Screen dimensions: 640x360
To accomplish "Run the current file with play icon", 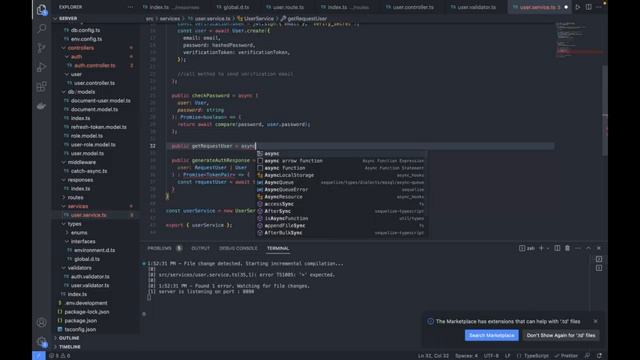I will (578, 7).
